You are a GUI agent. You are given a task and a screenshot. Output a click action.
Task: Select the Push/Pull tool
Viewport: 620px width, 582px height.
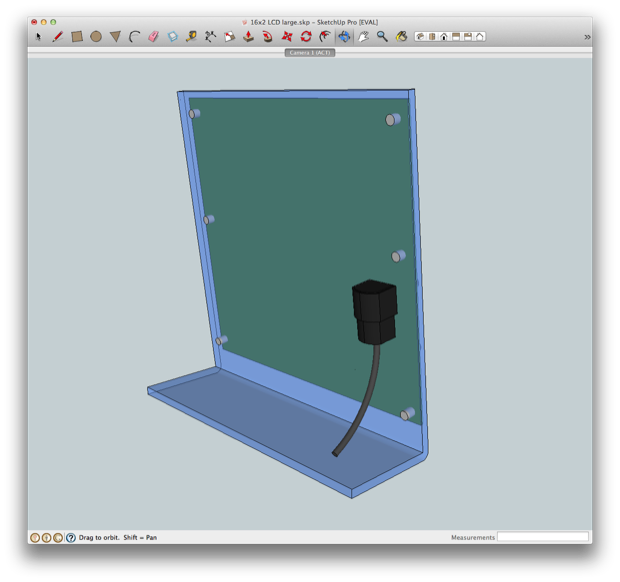point(248,37)
